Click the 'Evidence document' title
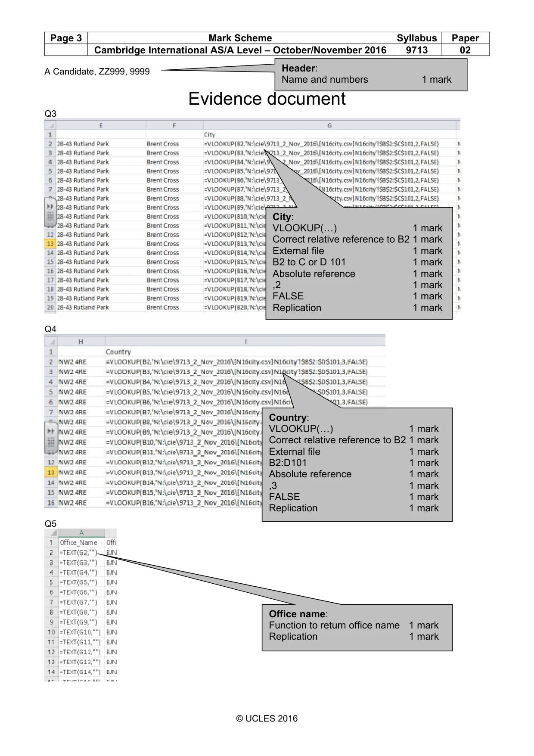The width and height of the screenshot is (534, 756). 267,99
